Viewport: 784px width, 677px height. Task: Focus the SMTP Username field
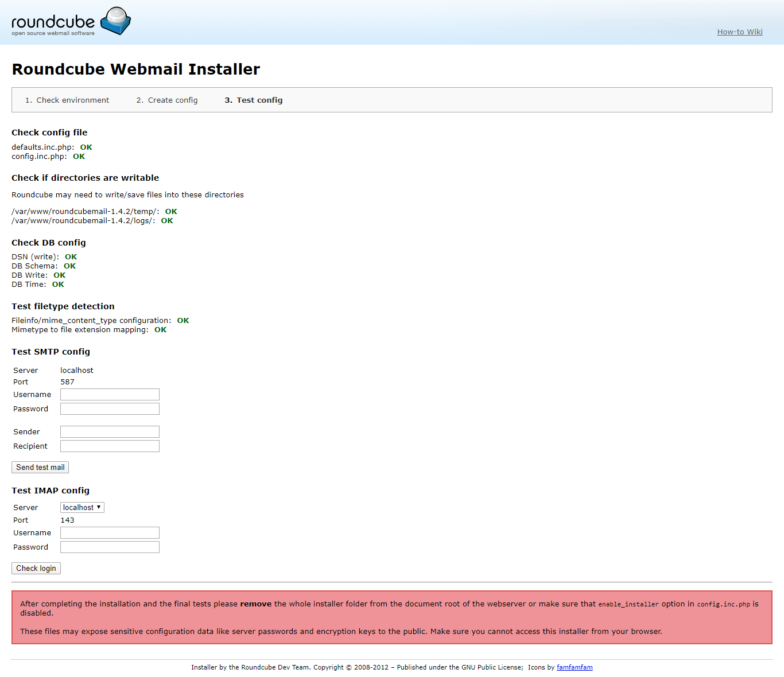[x=110, y=395]
